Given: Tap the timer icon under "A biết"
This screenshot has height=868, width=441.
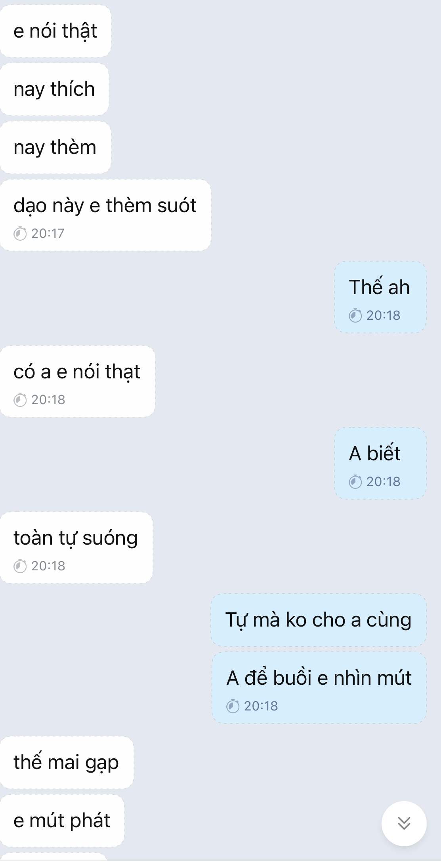Looking at the screenshot, I should click(355, 482).
